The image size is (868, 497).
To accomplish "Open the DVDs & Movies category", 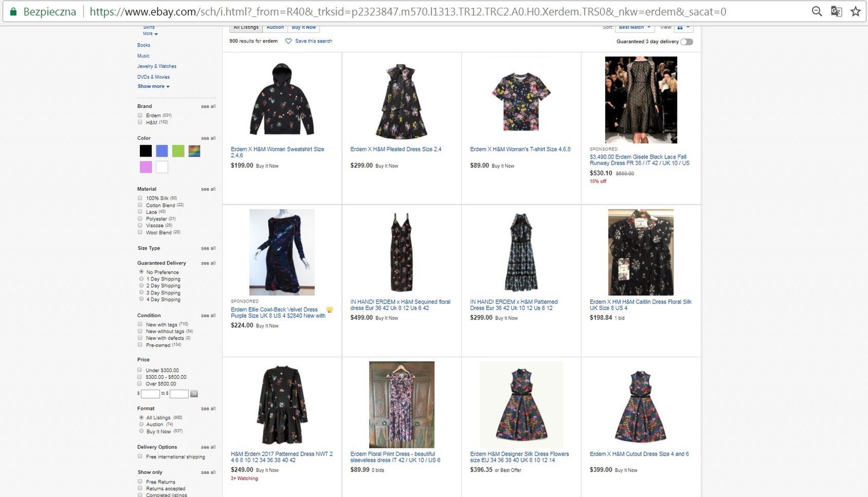I will click(x=153, y=77).
